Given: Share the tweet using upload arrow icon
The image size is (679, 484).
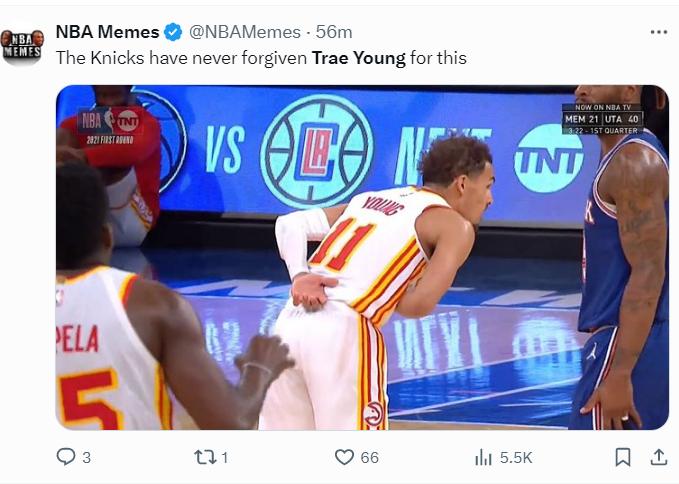Looking at the screenshot, I should click(658, 457).
